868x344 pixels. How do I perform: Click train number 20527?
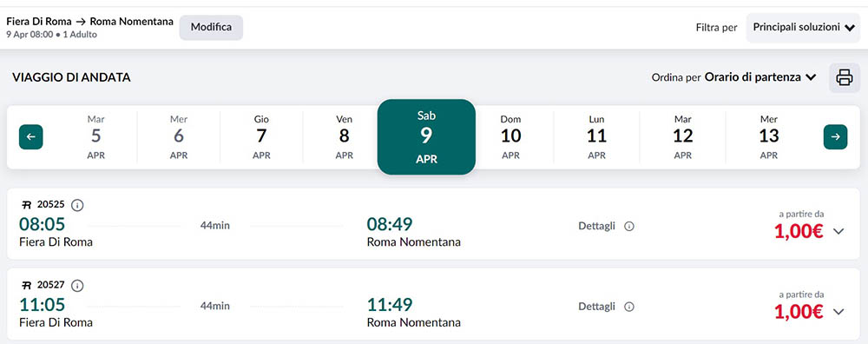point(51,285)
